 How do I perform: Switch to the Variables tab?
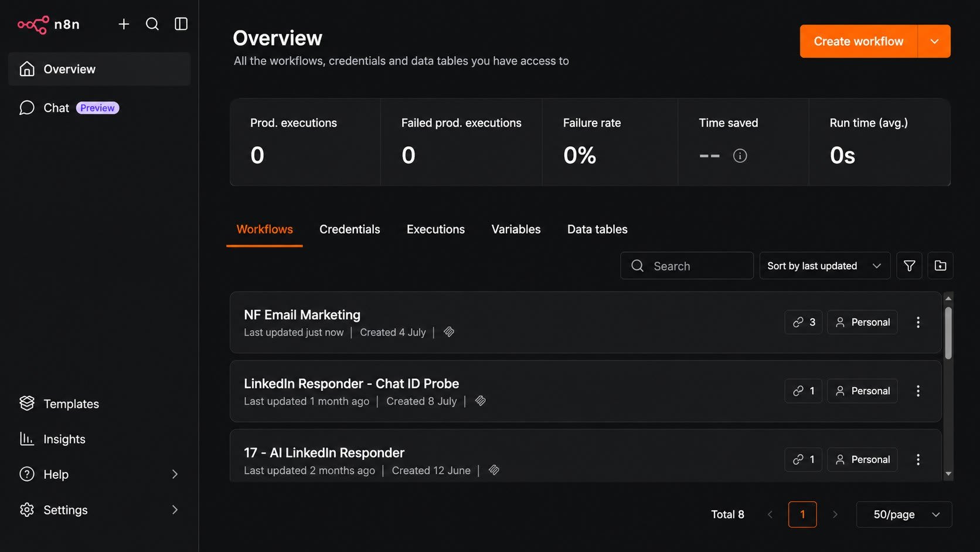516,229
